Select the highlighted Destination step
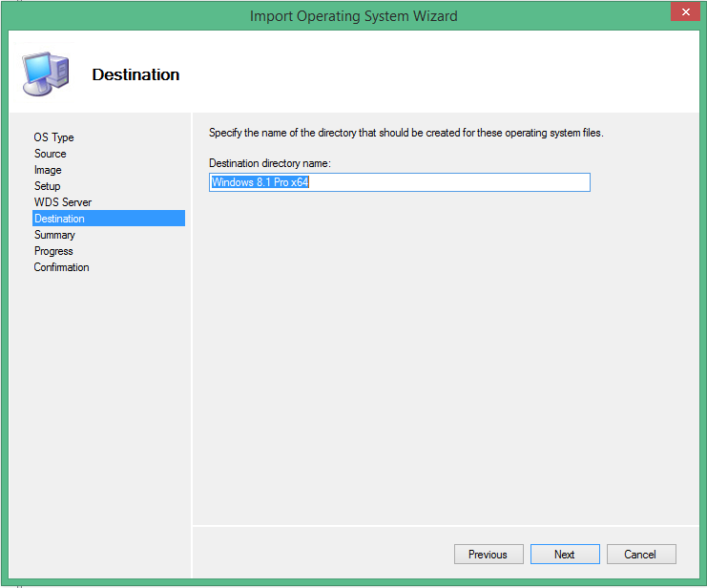 point(60,219)
